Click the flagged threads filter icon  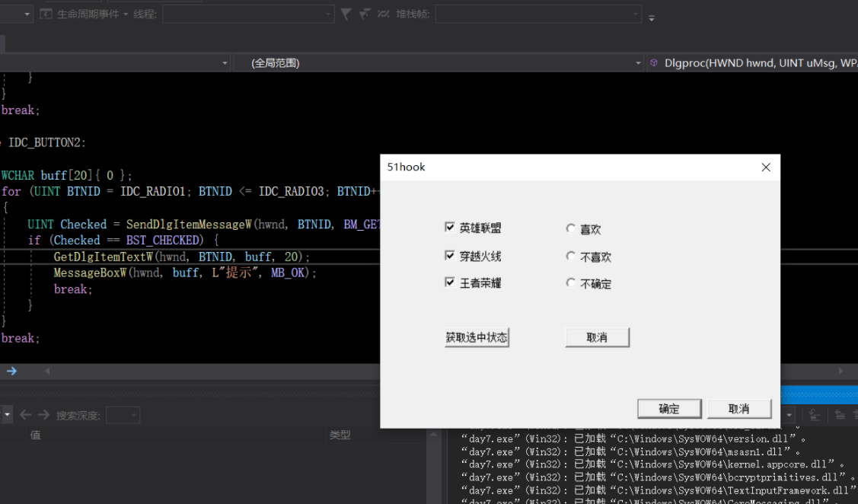(365, 14)
